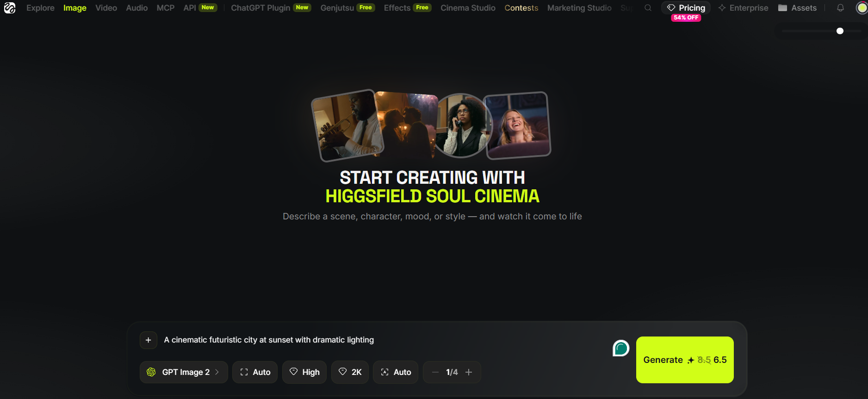Open the user profile avatar
This screenshot has width=868, height=399.
(862, 8)
